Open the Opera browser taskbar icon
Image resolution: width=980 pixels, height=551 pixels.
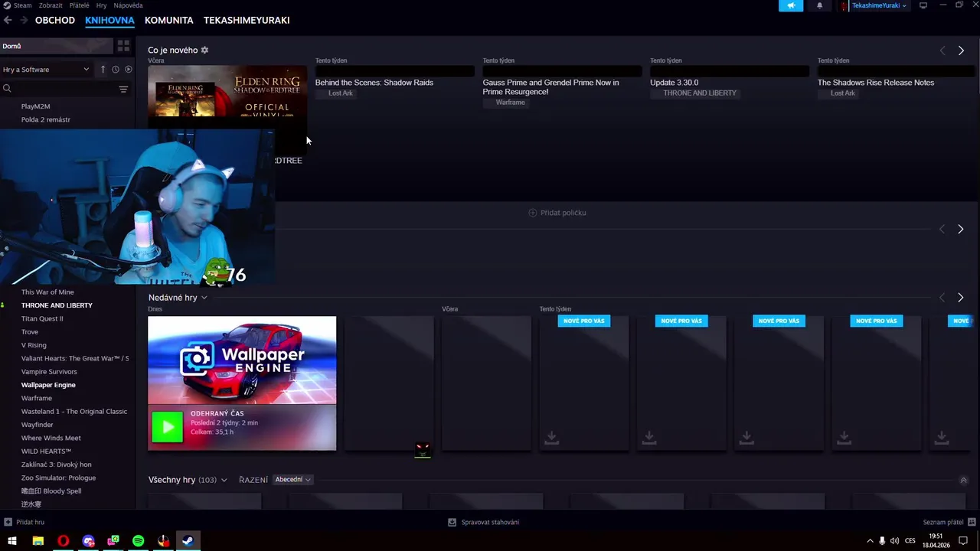63,541
